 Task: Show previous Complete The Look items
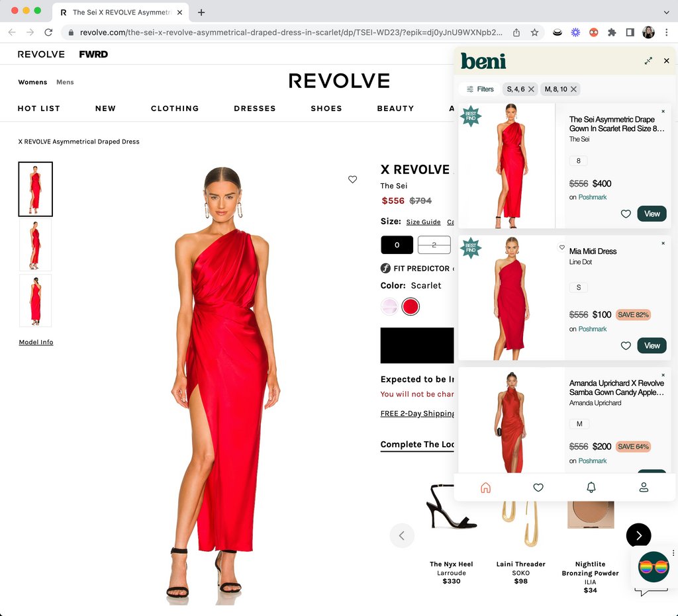click(x=402, y=536)
